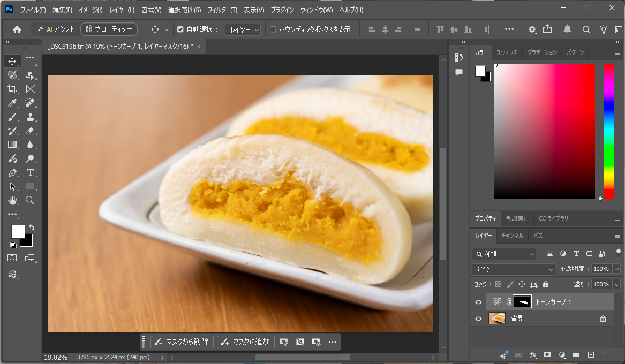Enable バウンディングボックスを表示 checkbox
This screenshot has width=625, height=364.
click(x=273, y=29)
